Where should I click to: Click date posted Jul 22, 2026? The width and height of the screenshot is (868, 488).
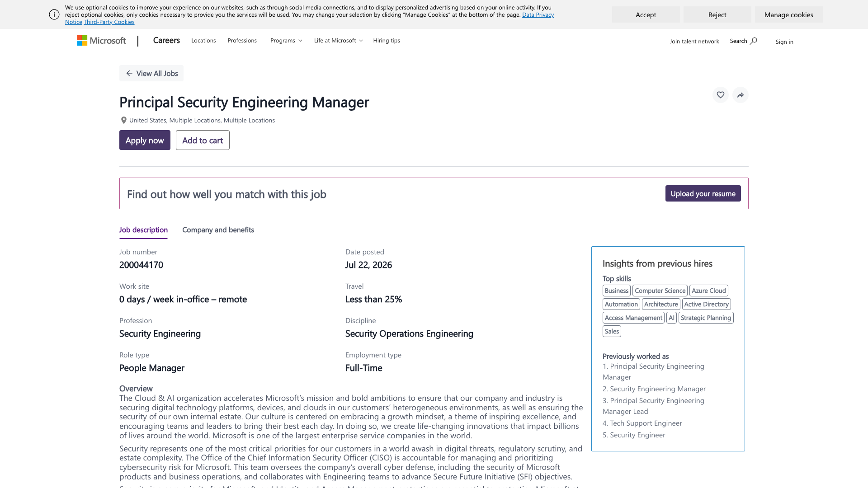click(368, 265)
